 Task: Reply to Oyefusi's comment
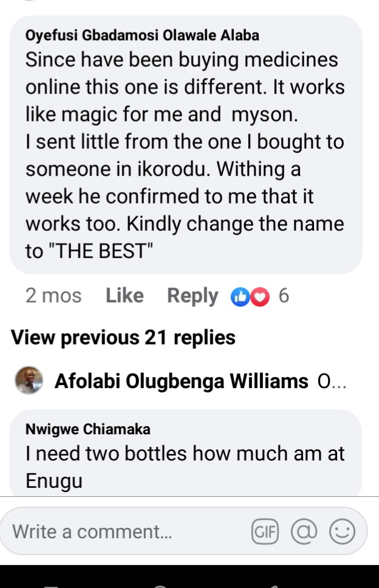(x=192, y=296)
